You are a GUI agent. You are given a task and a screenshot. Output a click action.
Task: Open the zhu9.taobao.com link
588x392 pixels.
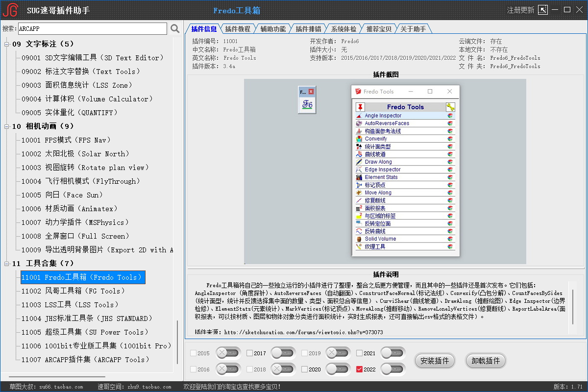click(x=149, y=387)
